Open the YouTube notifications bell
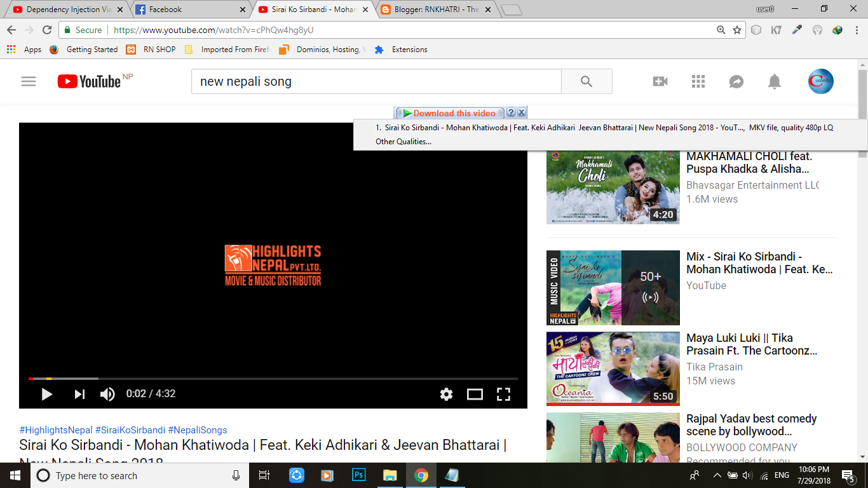The width and height of the screenshot is (868, 488). pos(774,81)
